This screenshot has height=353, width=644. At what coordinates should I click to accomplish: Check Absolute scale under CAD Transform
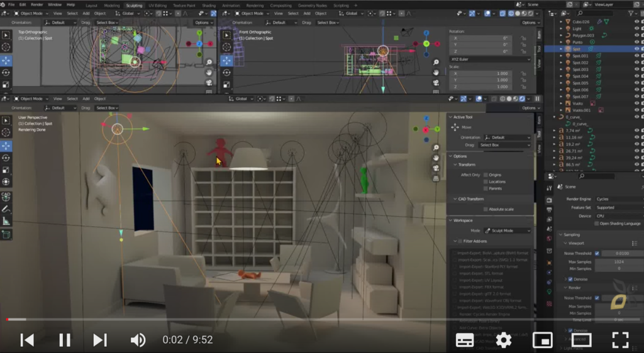coord(486,209)
